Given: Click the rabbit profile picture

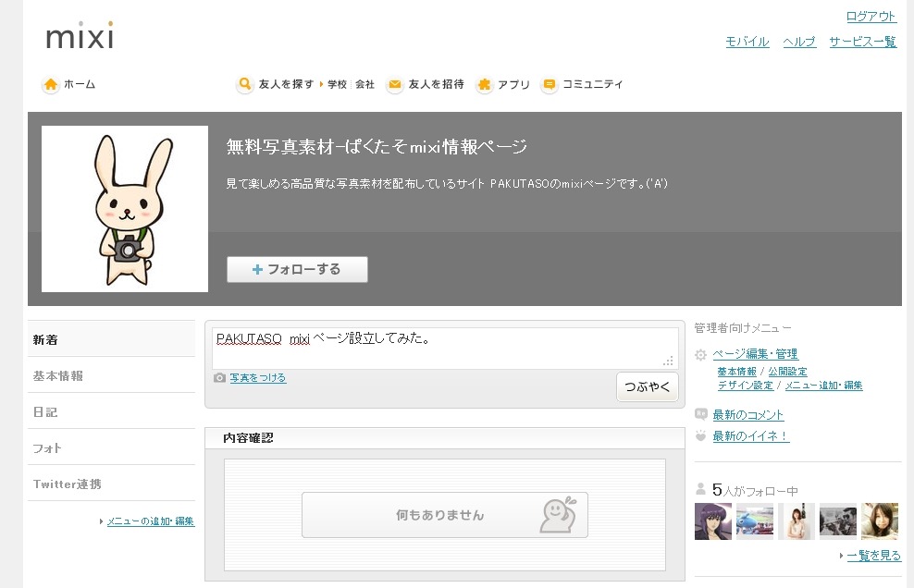Looking at the screenshot, I should click(125, 209).
